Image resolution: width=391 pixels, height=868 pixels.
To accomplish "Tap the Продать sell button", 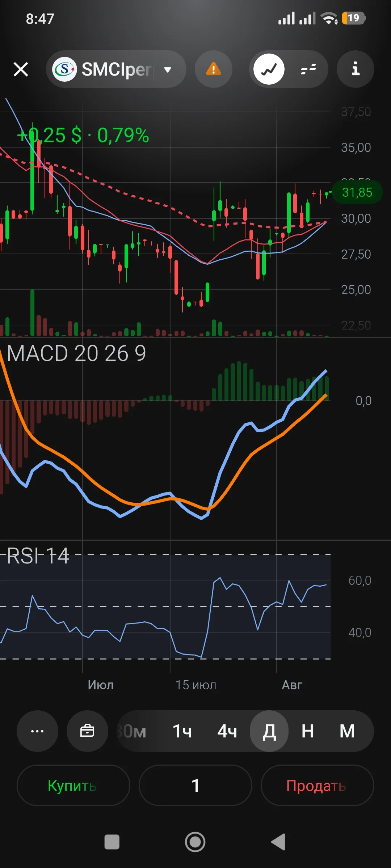I will [317, 785].
